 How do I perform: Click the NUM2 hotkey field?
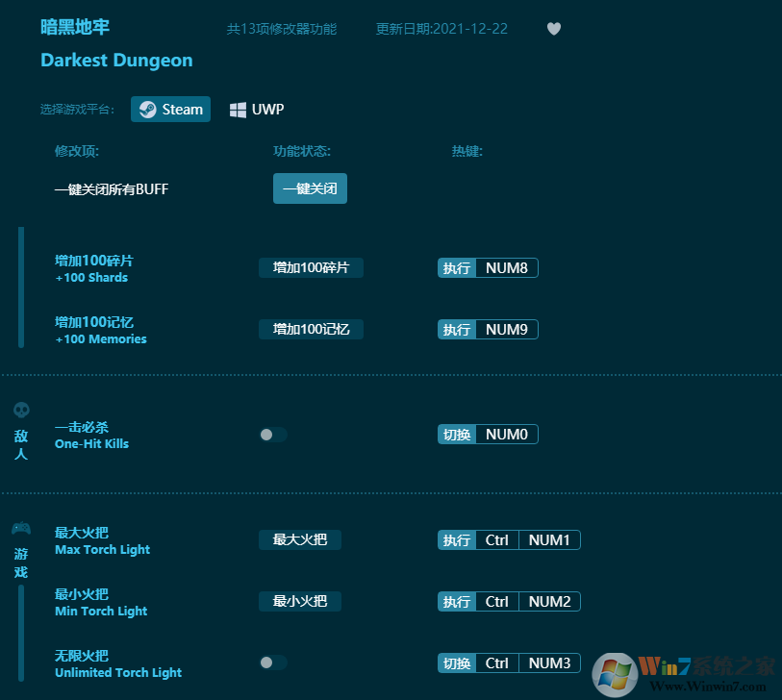pos(549,601)
